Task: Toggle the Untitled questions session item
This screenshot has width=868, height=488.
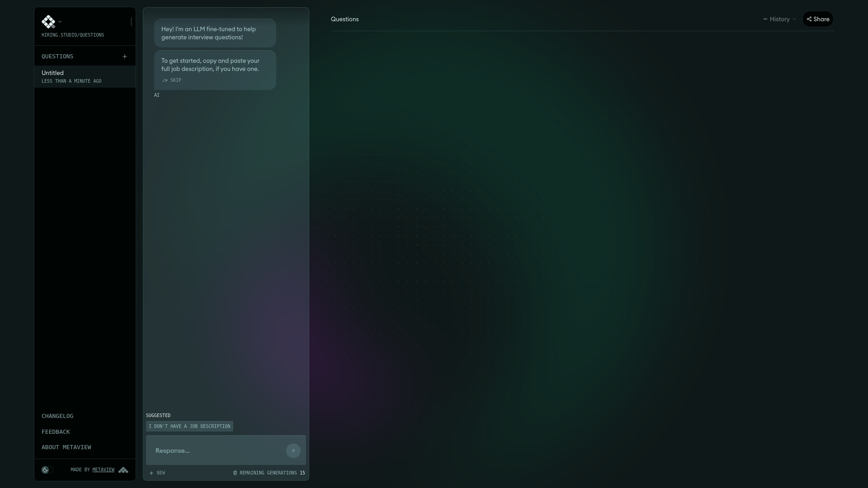Action: click(x=85, y=76)
